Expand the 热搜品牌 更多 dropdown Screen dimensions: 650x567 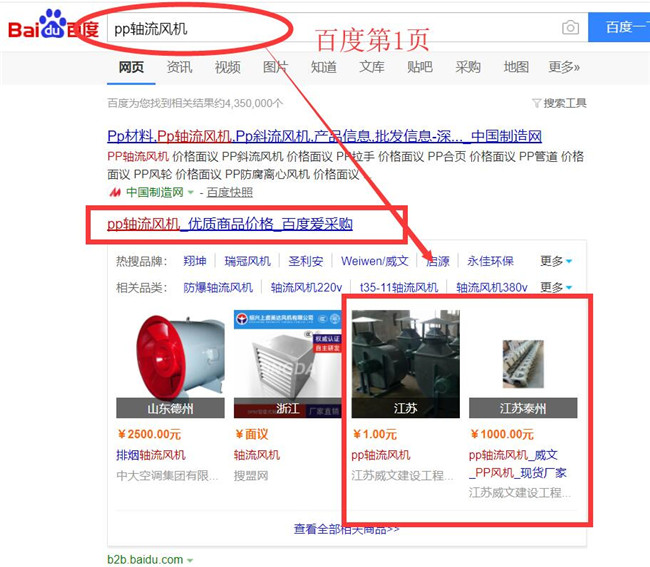[556, 261]
